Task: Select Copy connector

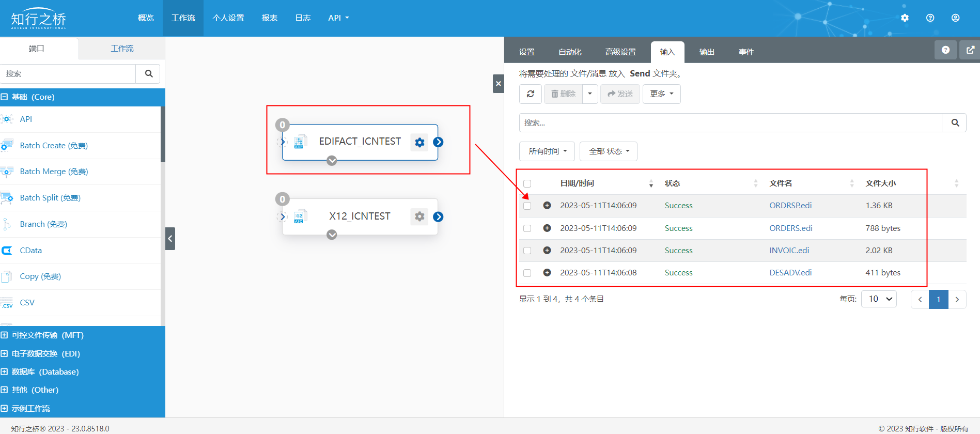Action: click(x=80, y=276)
